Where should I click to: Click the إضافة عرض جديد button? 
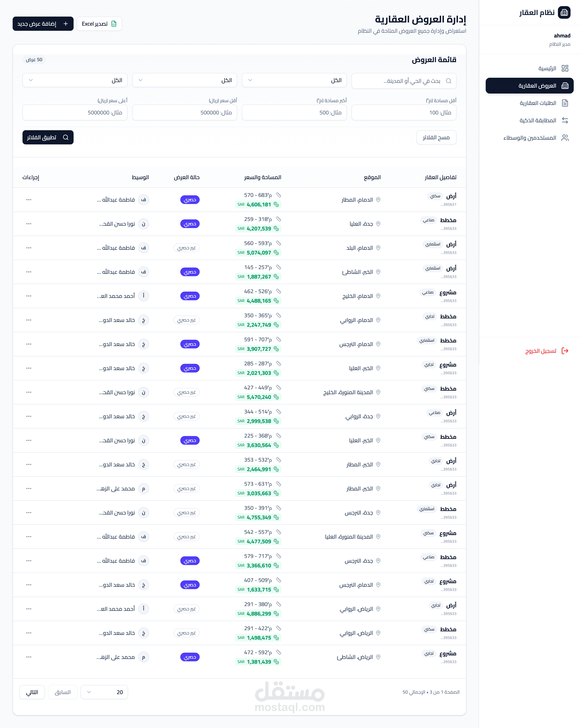click(x=43, y=24)
